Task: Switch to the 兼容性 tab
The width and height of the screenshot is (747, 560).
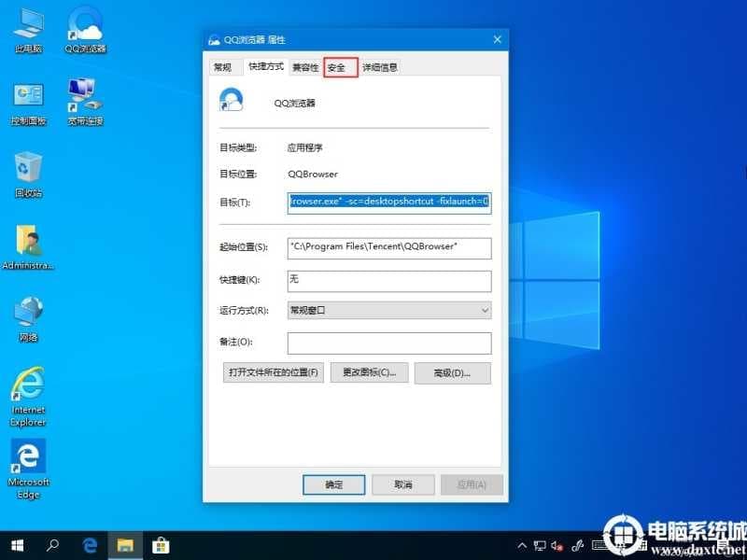Action: tap(305, 67)
